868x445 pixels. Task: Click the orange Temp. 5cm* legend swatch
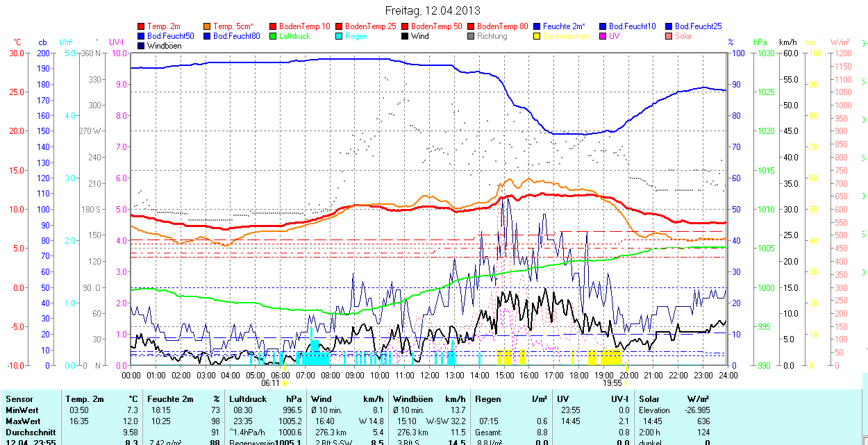tap(207, 26)
